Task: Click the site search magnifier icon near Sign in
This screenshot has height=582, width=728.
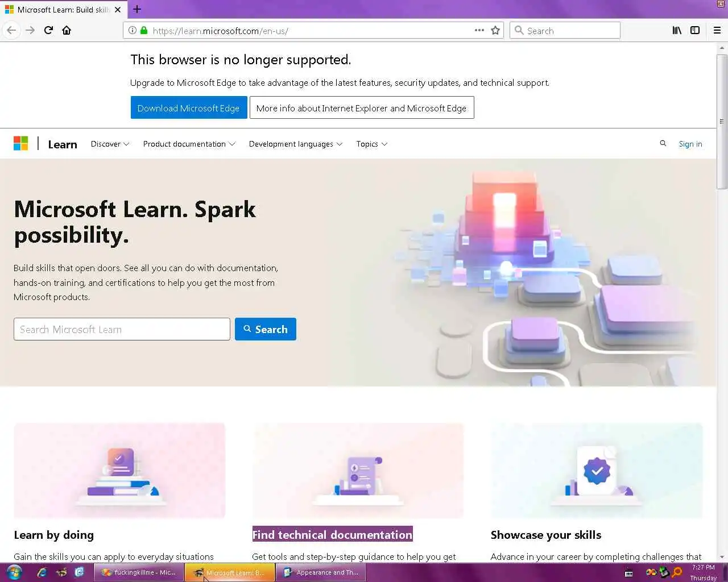Action: 663,143
